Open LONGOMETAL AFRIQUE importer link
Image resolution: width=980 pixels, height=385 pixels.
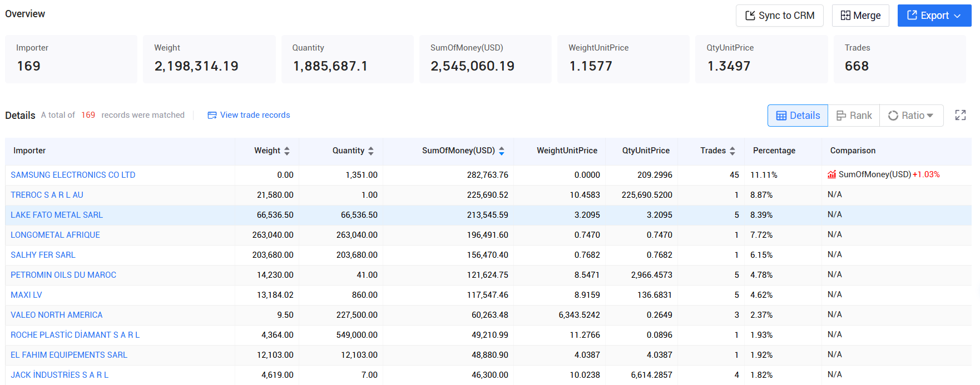[55, 235]
